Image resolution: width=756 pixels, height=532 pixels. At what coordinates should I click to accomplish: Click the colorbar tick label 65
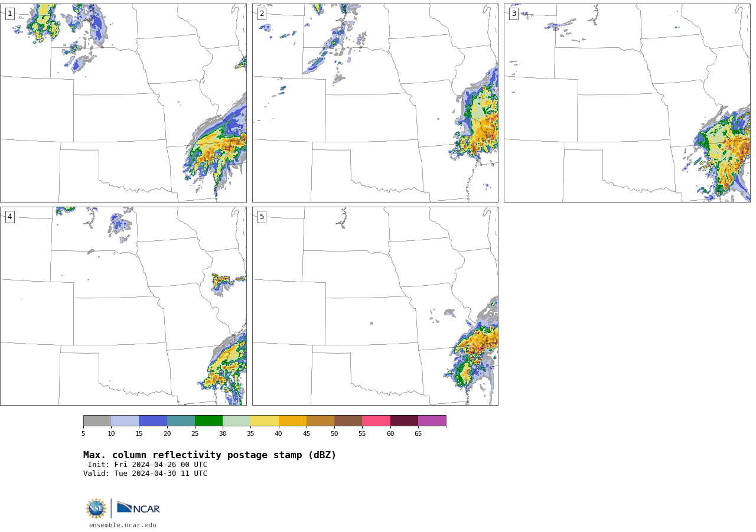coord(418,433)
